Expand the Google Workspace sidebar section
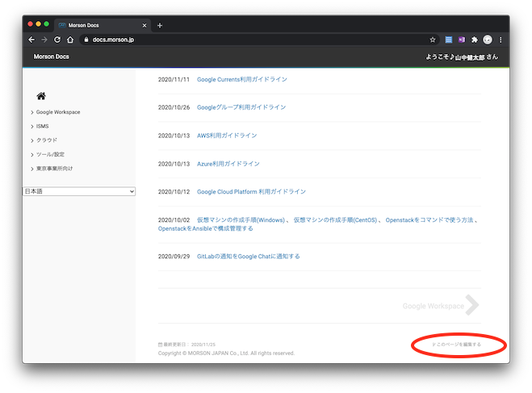 pos(57,112)
